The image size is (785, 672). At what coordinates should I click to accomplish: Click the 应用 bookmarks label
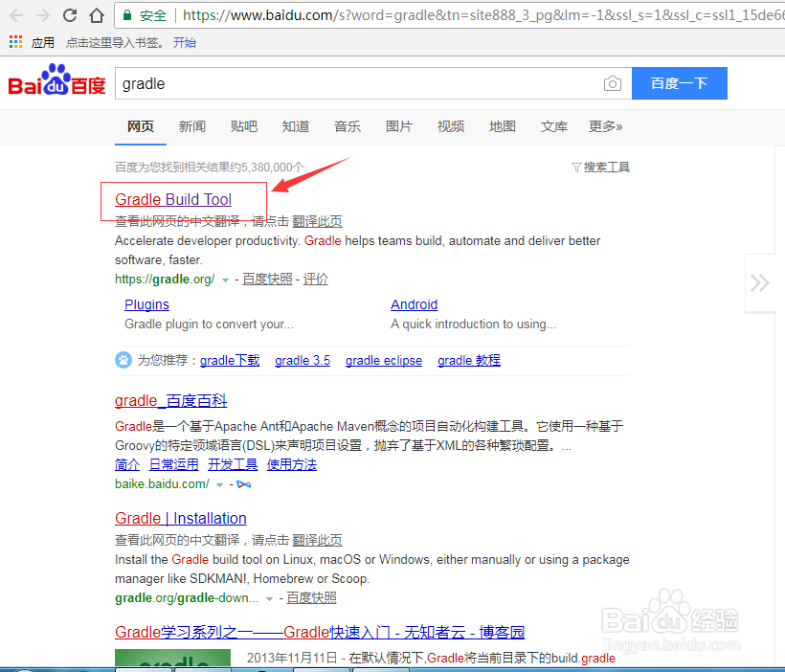[42, 42]
